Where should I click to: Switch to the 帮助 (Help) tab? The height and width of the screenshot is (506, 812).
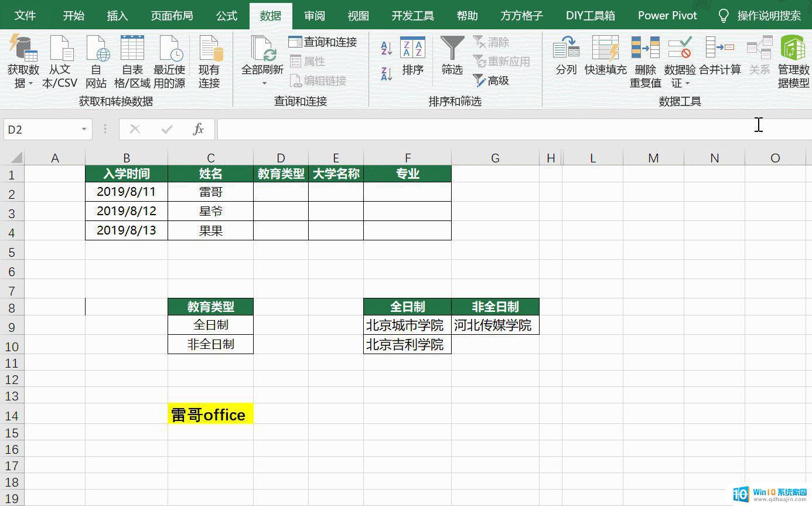[x=467, y=16]
